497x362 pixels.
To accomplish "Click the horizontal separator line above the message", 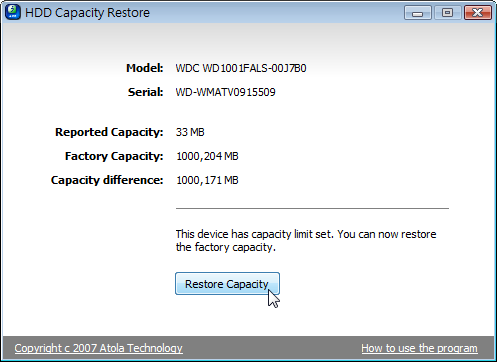I will coord(312,208).
